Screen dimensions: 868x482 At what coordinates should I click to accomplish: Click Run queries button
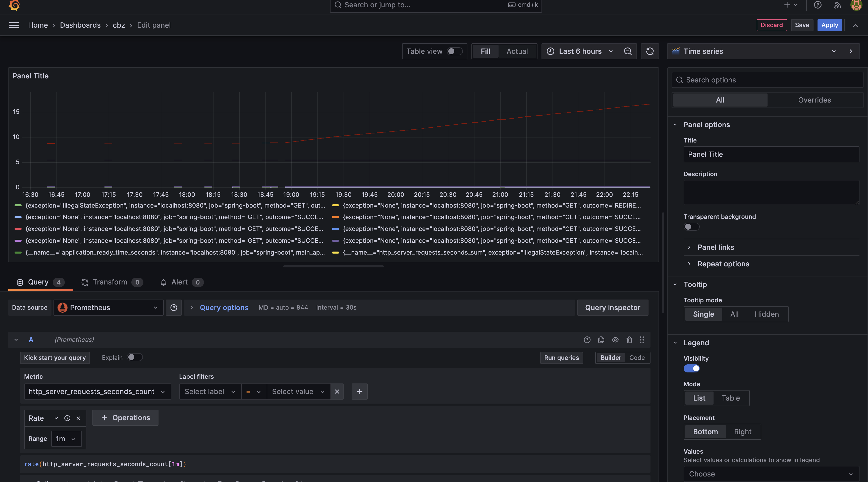561,358
